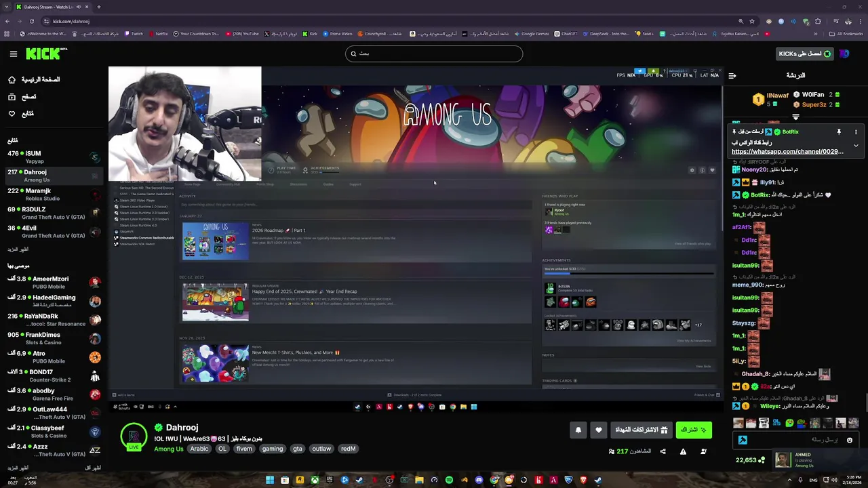Select the Arabic tag

coord(199,449)
